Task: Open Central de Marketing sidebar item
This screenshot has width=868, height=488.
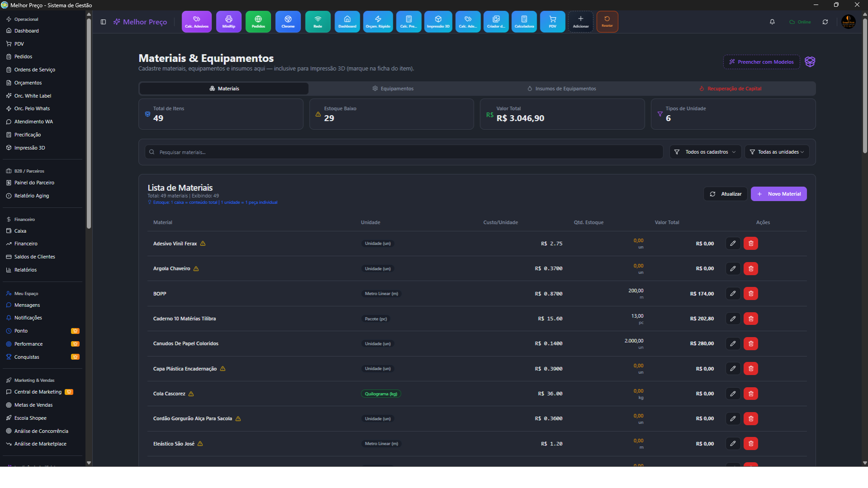Action: 38,392
